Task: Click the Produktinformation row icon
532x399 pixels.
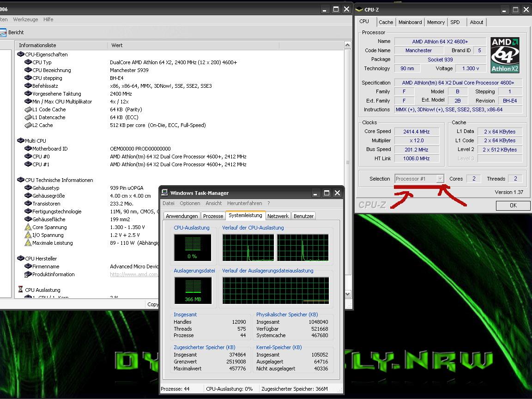Action: tap(28, 274)
